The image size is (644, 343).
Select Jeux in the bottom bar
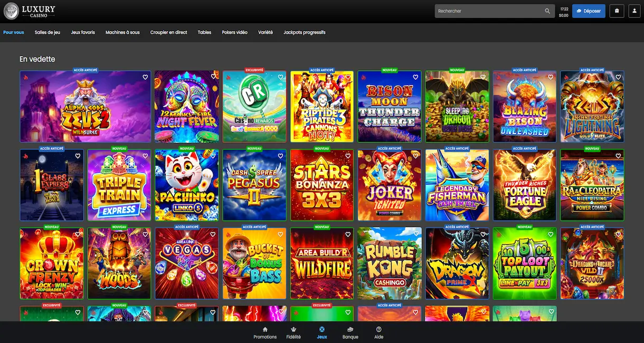coord(322,333)
